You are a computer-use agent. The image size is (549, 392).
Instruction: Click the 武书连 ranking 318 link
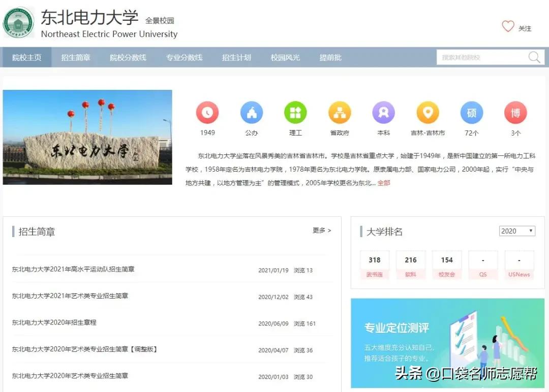(x=375, y=264)
